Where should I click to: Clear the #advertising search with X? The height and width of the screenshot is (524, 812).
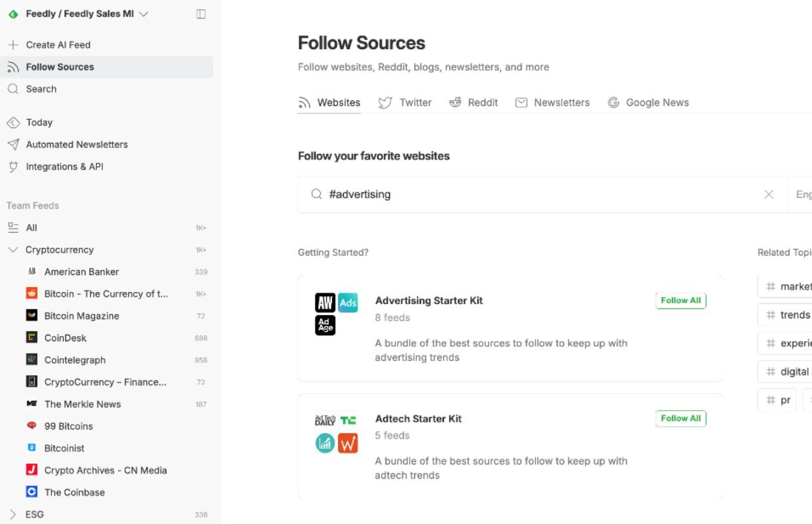[x=769, y=194]
